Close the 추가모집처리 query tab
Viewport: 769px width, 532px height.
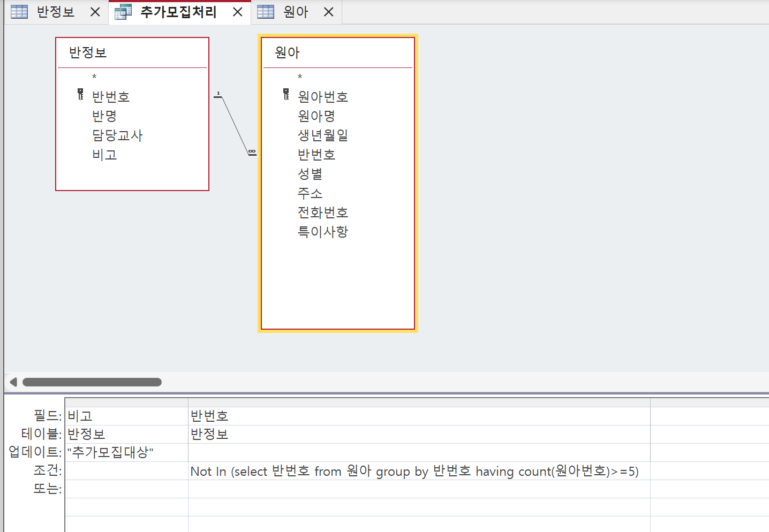tap(238, 12)
